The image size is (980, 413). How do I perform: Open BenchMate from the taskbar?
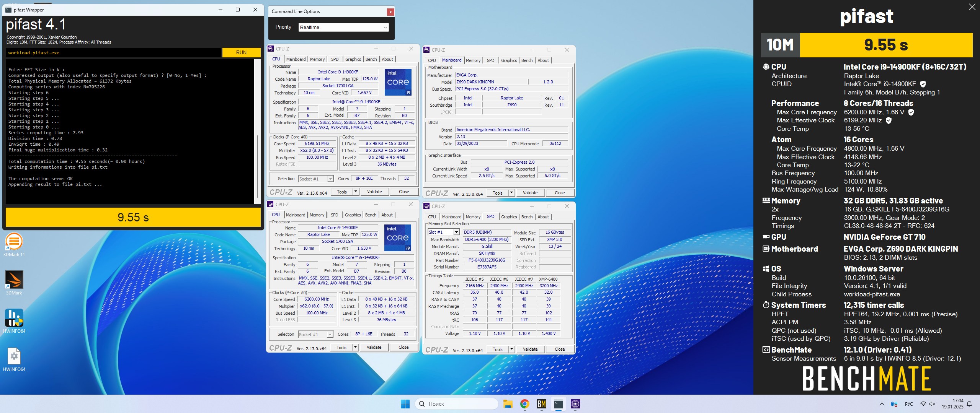pyautogui.click(x=541, y=404)
